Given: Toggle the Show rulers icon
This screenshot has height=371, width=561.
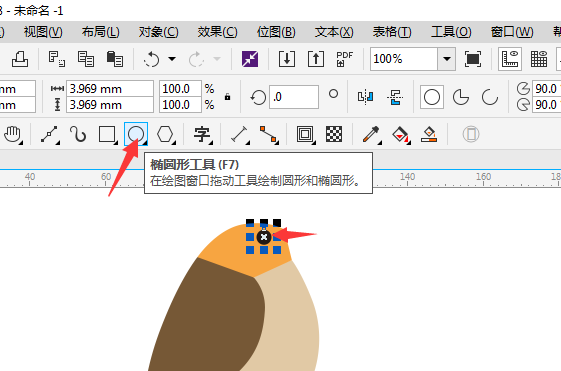Looking at the screenshot, I should point(510,59).
